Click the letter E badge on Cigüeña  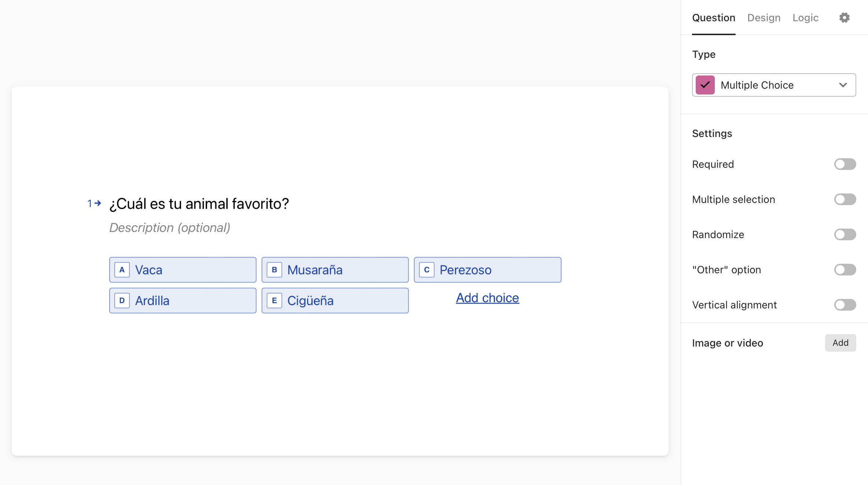tap(275, 301)
